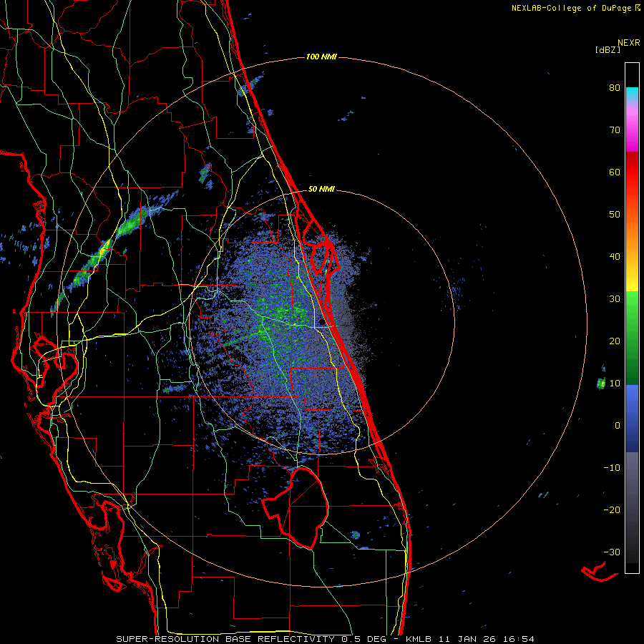
Task: Click the 30 dBZ value on color scale
Action: [x=615, y=299]
